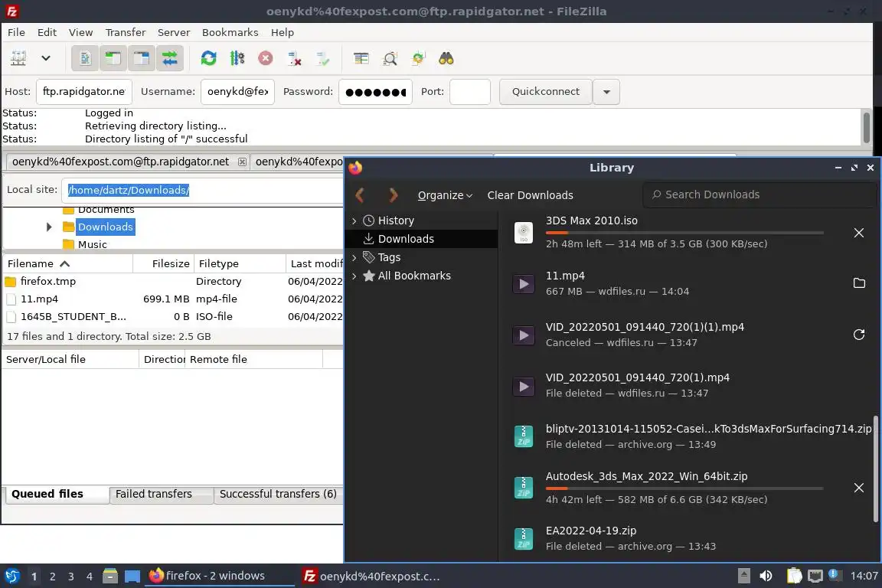Reconnect to last used server
This screenshot has width=882, height=588.
323,58
